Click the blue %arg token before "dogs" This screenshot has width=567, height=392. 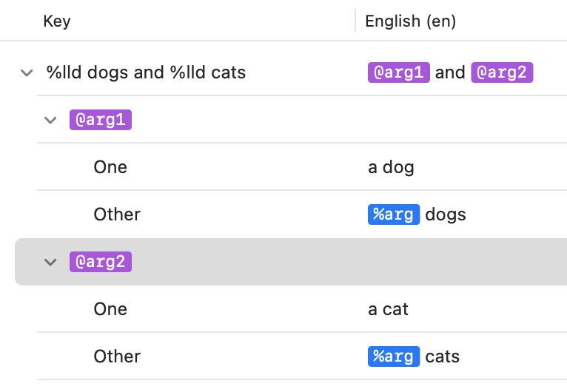tap(393, 214)
